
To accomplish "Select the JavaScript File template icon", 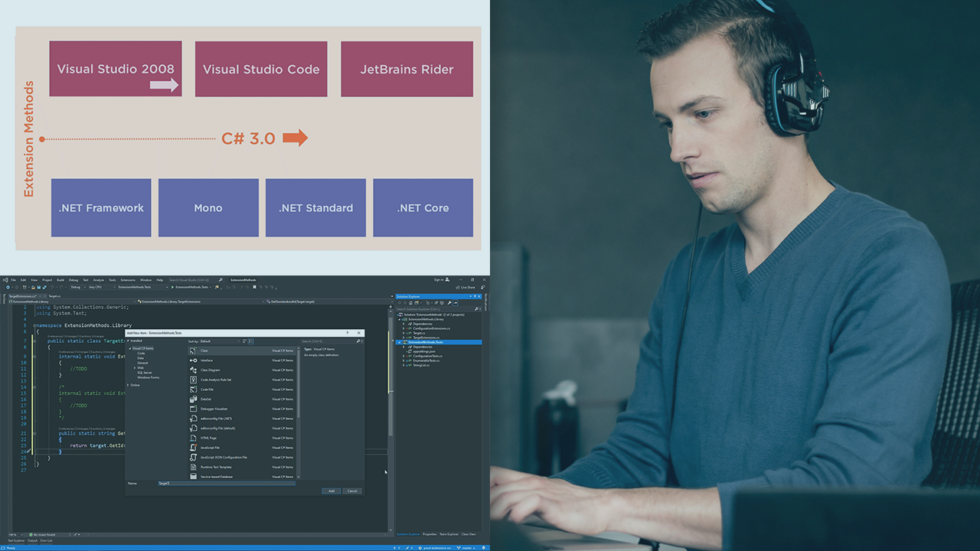I will pyautogui.click(x=193, y=448).
